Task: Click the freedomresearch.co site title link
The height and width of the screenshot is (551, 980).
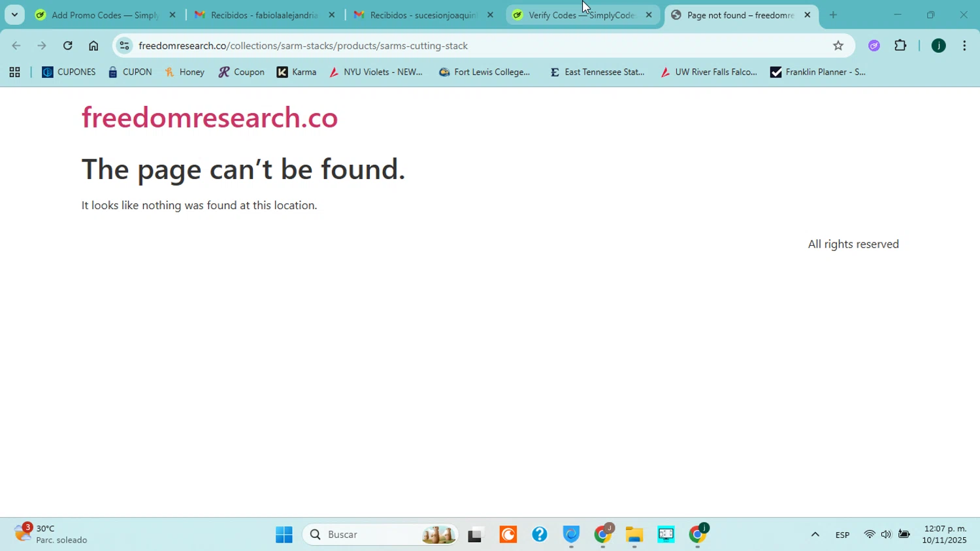Action: pos(210,118)
